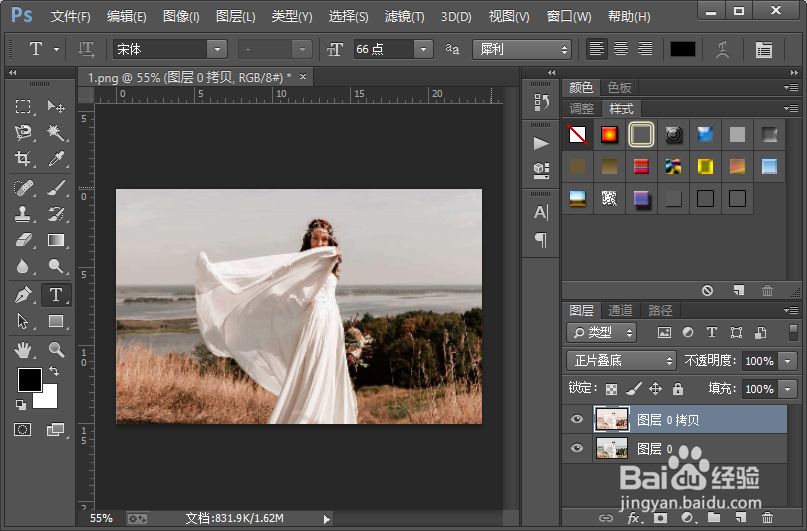
Task: Select the Pen tool
Action: [23, 295]
